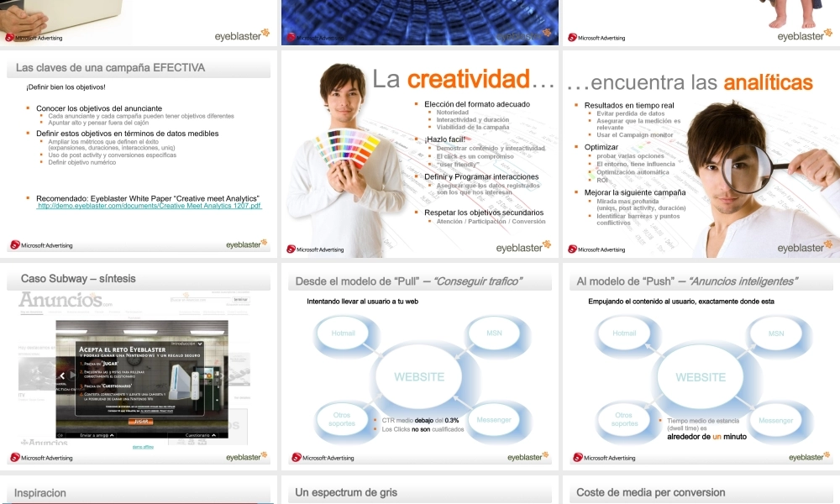840x504 pixels.
Task: Click eyeblaster logo on the analíticas slide
Action: pyautogui.click(x=805, y=248)
